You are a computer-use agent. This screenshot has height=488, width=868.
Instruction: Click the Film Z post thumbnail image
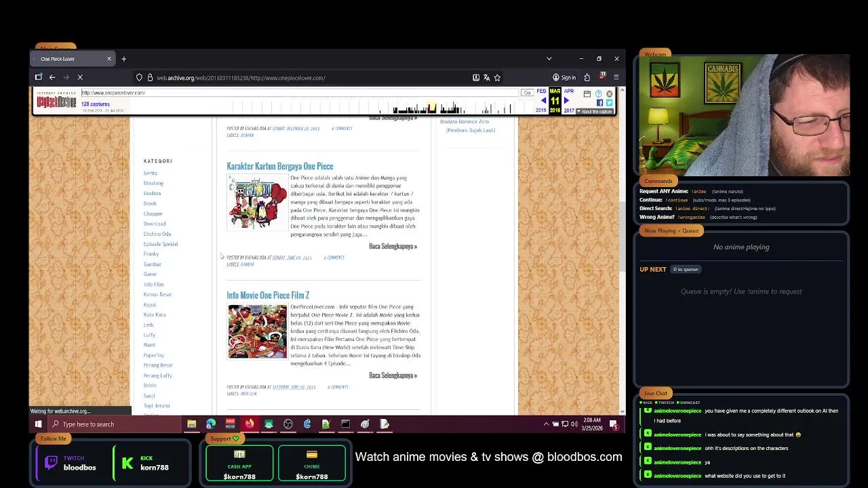(258, 331)
